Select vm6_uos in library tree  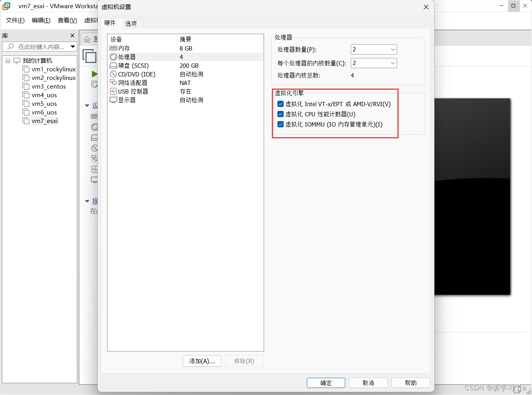point(44,112)
